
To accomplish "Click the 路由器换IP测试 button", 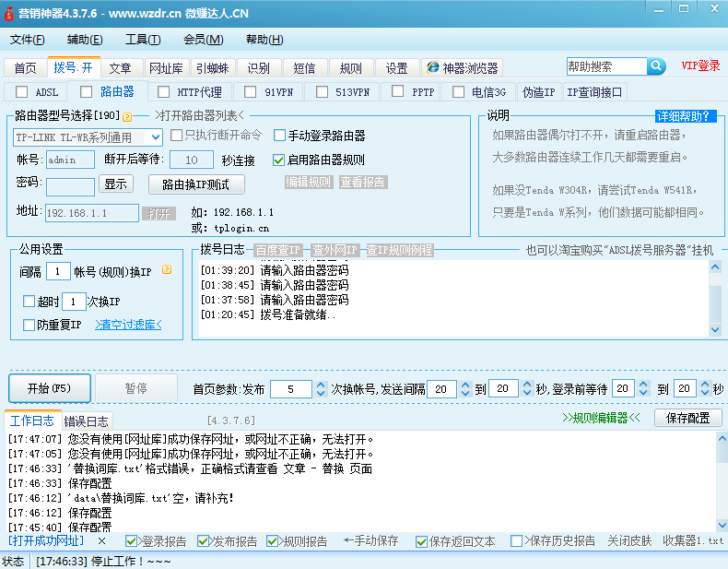I will point(196,184).
